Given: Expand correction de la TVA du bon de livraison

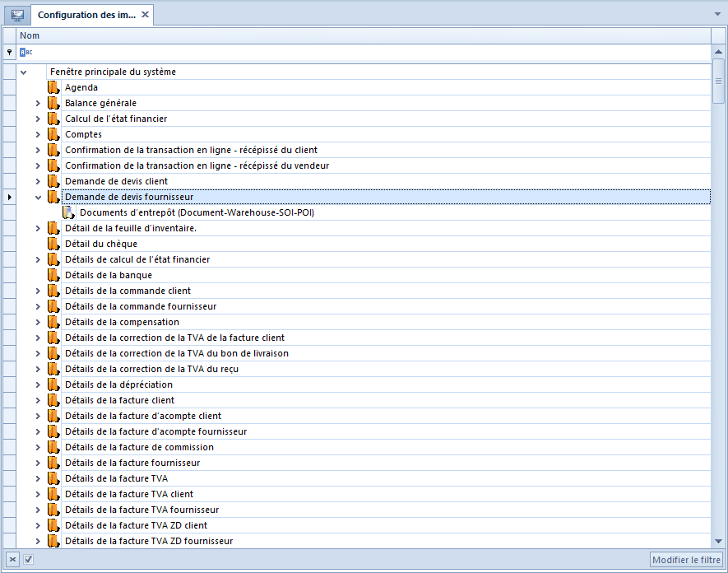Looking at the screenshot, I should tap(38, 354).
